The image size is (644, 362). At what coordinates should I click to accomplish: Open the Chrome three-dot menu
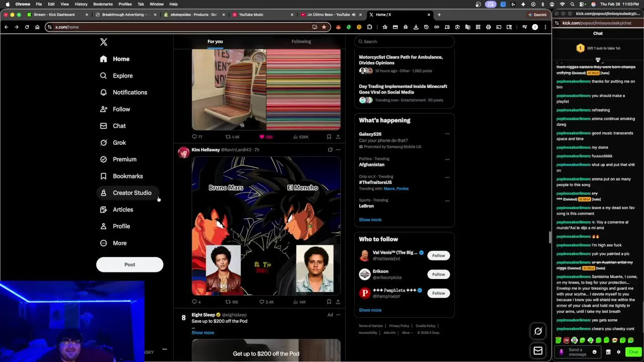[545, 27]
